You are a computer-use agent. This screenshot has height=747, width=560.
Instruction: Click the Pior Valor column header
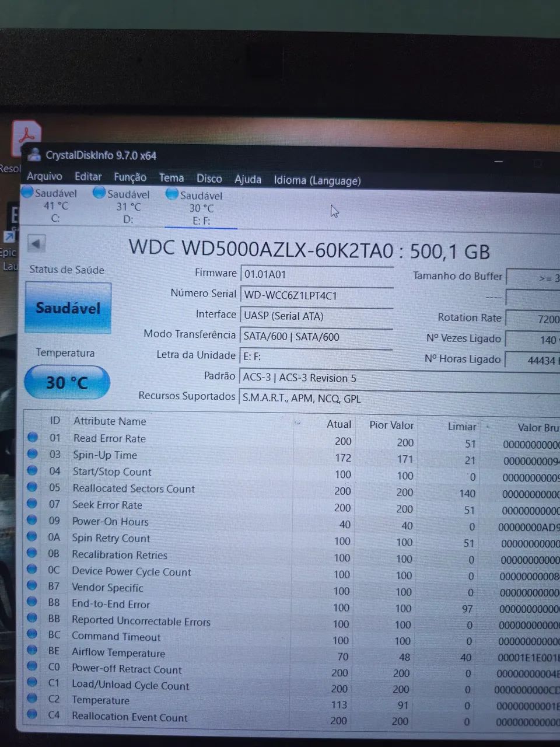(391, 425)
